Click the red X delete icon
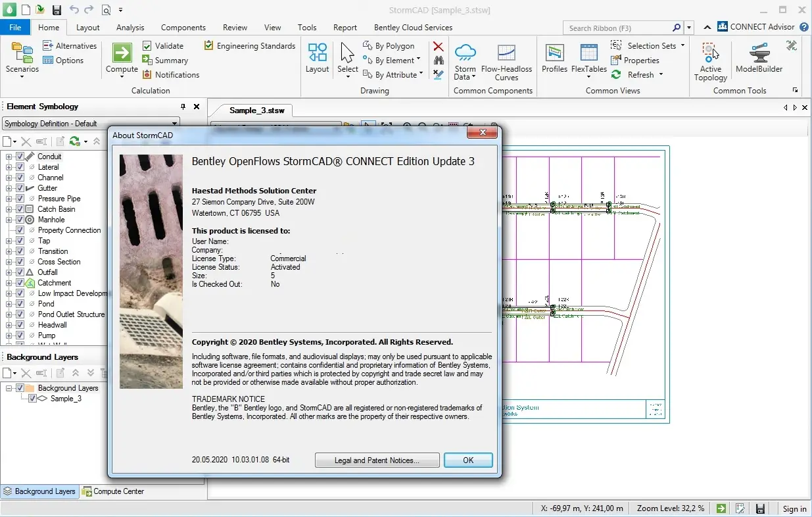Screen dimensions: 812x517 [x=439, y=46]
